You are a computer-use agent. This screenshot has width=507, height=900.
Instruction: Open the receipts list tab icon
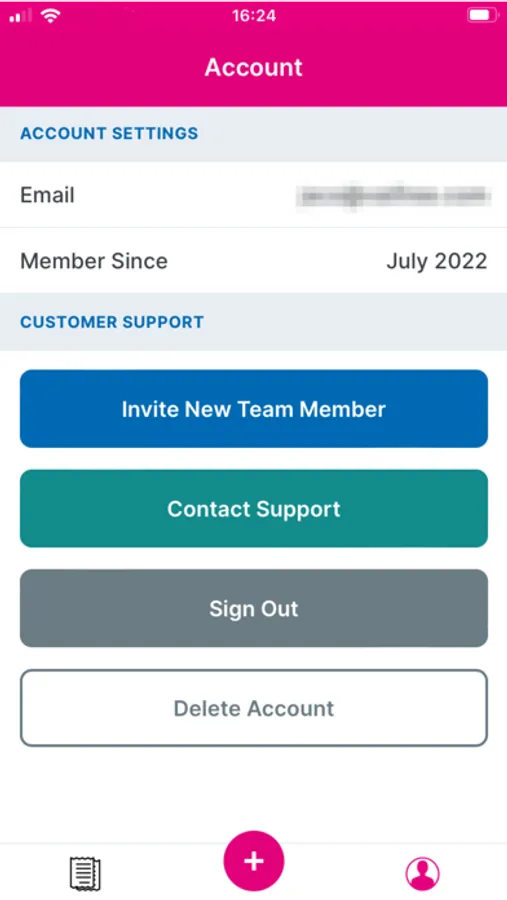(x=85, y=874)
